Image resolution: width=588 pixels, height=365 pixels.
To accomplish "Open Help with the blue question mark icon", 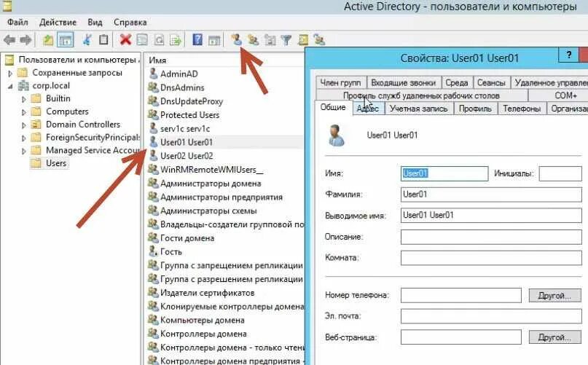I will coord(197,39).
